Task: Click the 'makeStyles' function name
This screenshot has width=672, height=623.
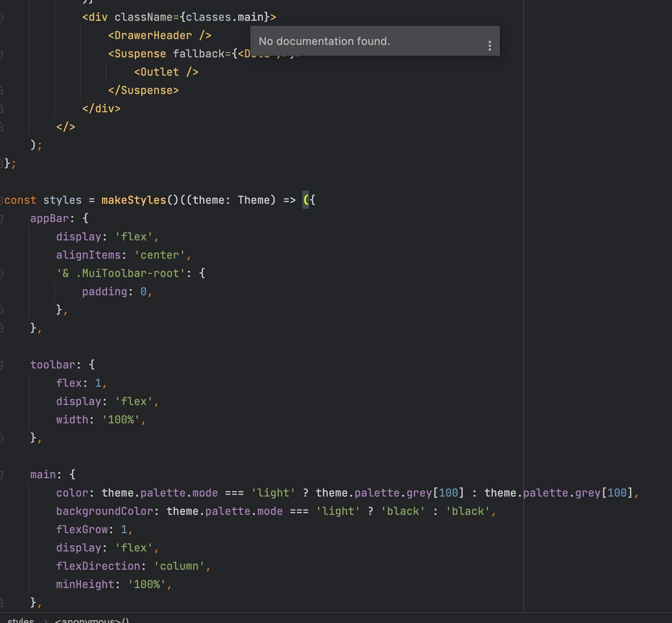Action: (133, 200)
